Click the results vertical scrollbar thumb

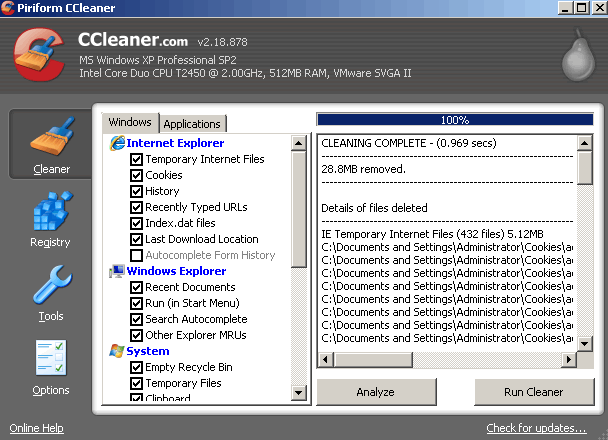(x=584, y=168)
